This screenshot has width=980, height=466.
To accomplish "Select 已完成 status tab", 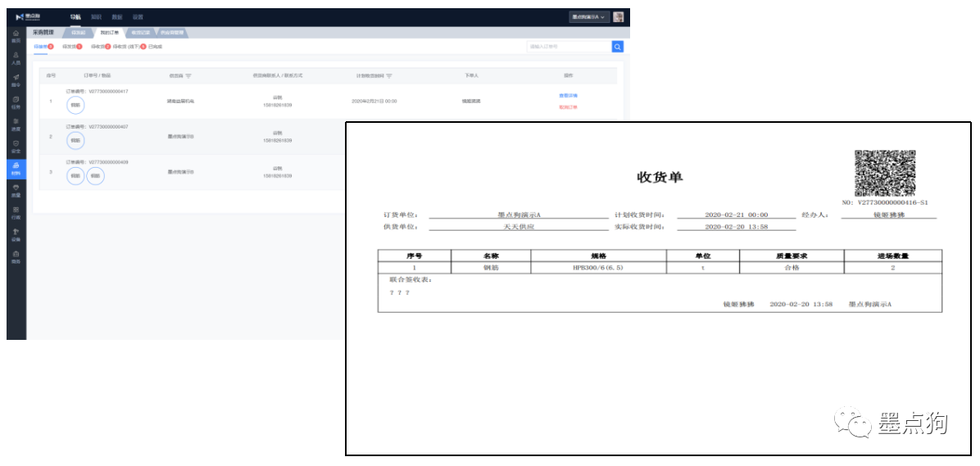I will tap(156, 47).
